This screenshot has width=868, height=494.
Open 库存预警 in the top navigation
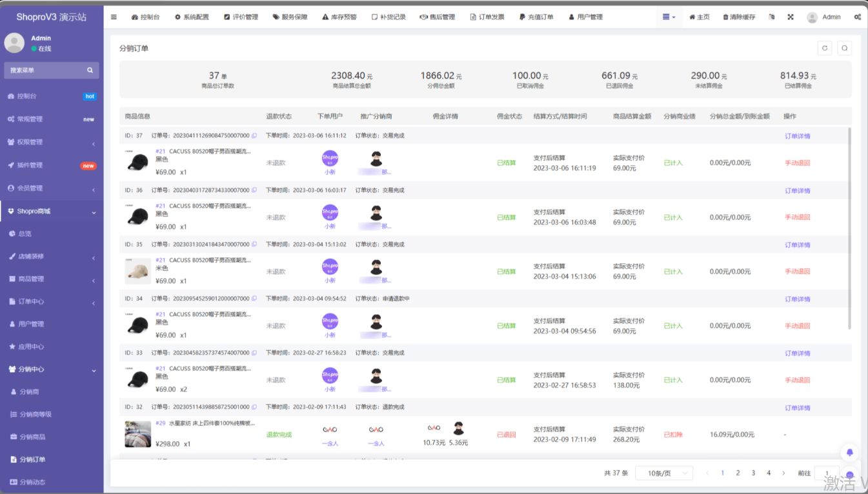(x=339, y=17)
